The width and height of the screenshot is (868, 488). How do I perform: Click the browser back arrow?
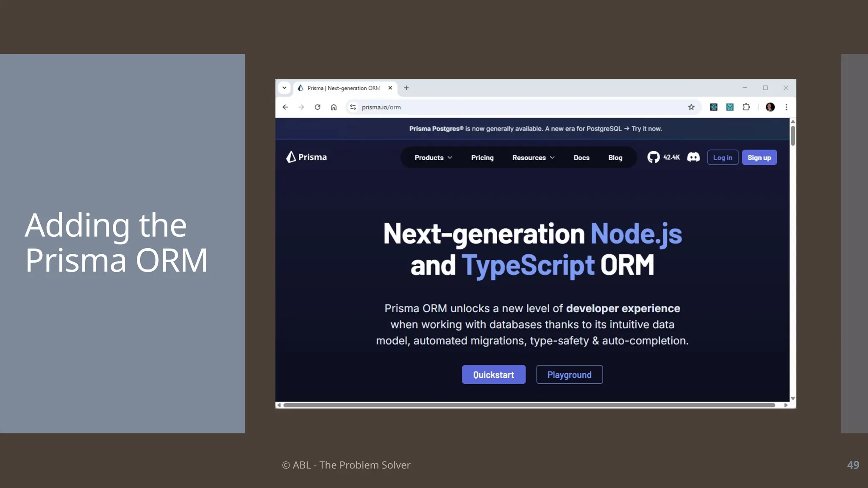(x=285, y=107)
